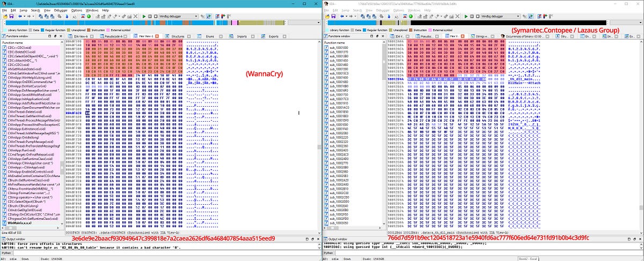The width and height of the screenshot is (644, 261).
Task: Open Options menu in left IDA window
Action: (77, 10)
